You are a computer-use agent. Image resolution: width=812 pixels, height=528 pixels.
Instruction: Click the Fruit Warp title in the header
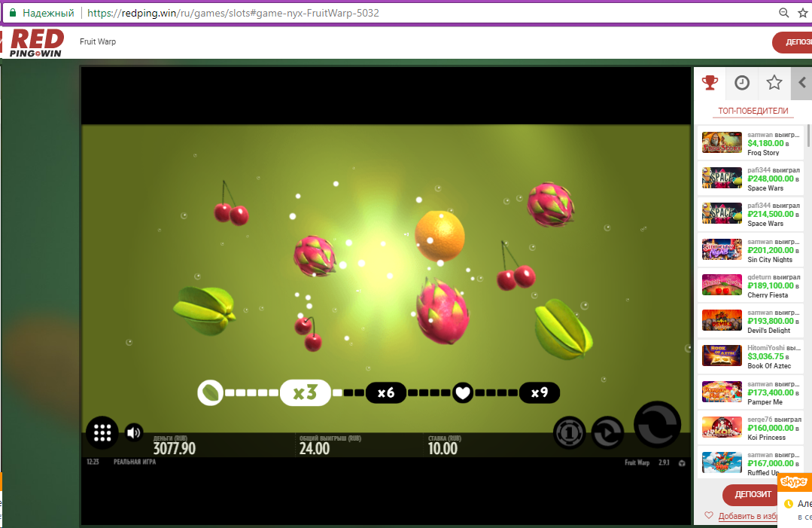(x=98, y=41)
